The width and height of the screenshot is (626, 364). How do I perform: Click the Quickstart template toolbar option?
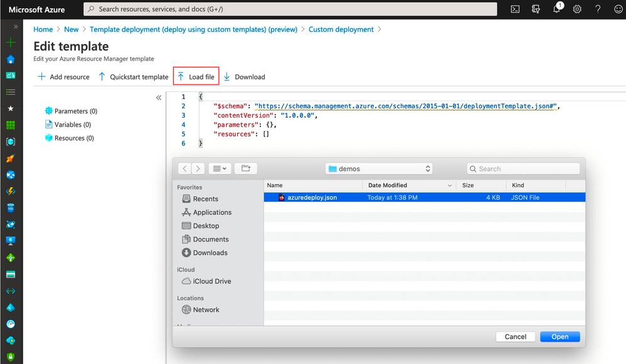(x=134, y=76)
